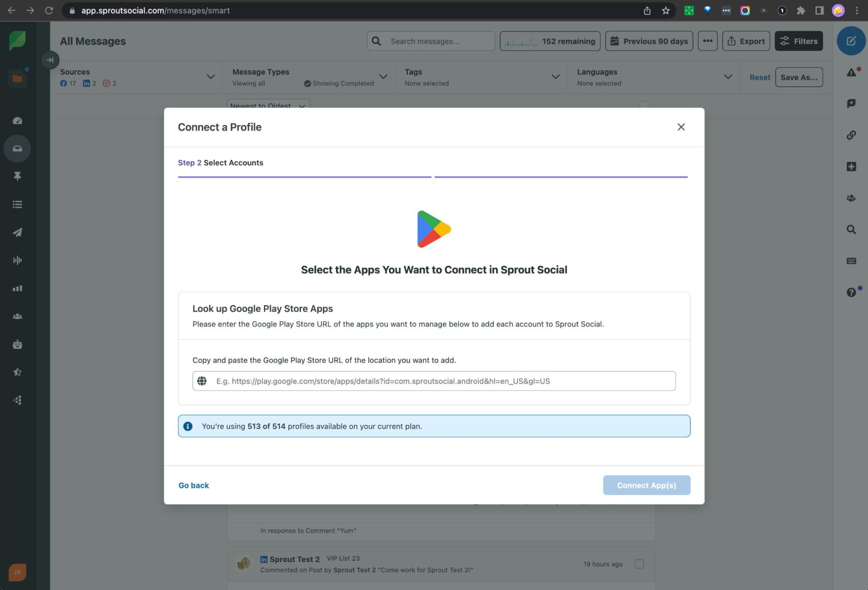The height and width of the screenshot is (590, 868).
Task: Open the Reviews star icon in the sidebar
Action: click(17, 372)
